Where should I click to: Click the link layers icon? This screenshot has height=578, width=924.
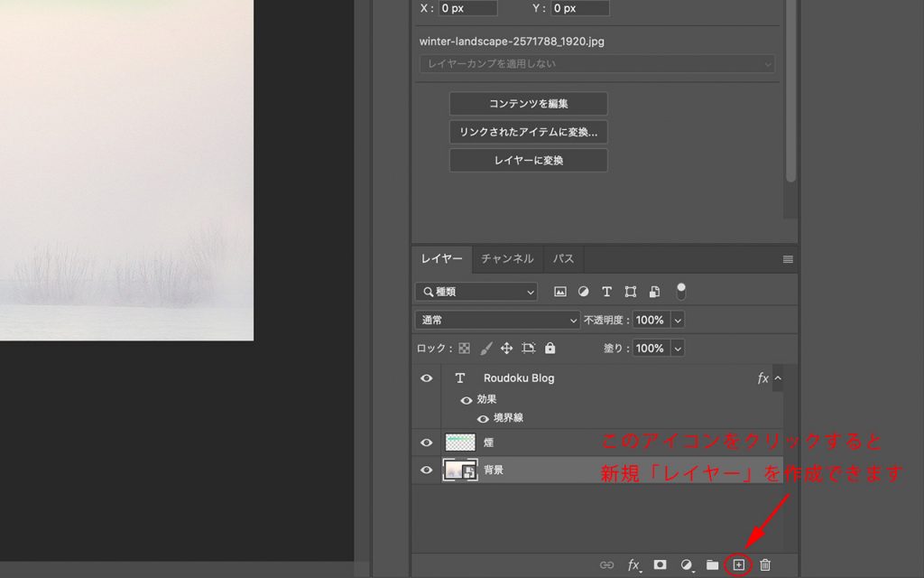pyautogui.click(x=606, y=565)
